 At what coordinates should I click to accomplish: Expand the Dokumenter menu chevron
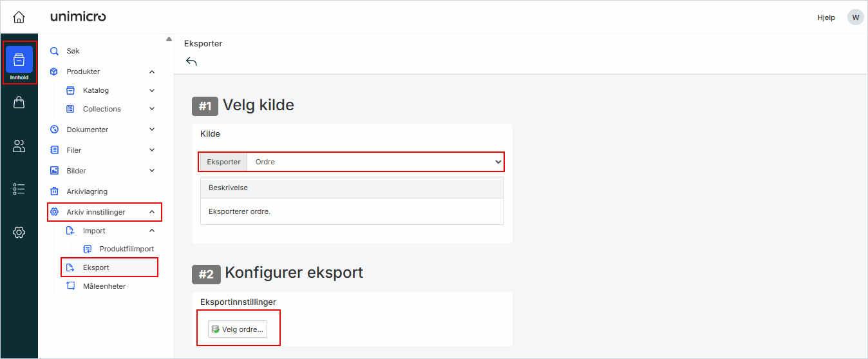point(152,130)
